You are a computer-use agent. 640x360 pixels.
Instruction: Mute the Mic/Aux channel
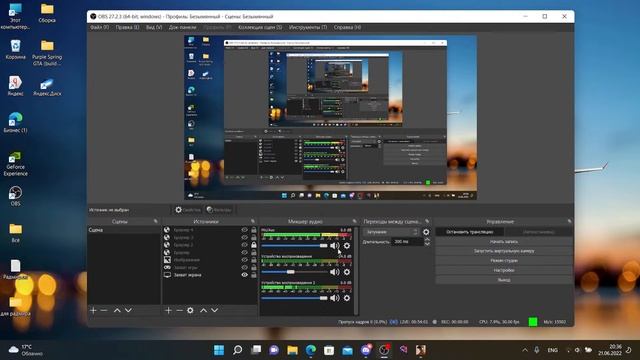point(334,246)
